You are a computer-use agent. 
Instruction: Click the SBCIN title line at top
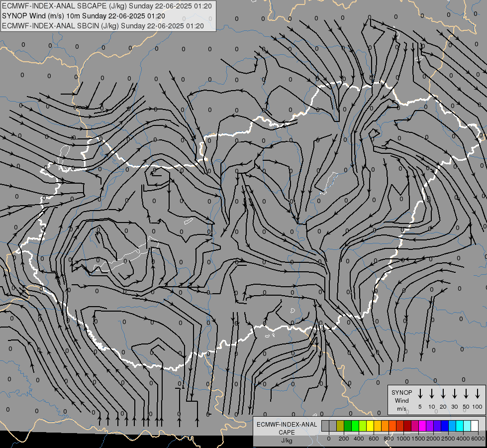(103, 26)
